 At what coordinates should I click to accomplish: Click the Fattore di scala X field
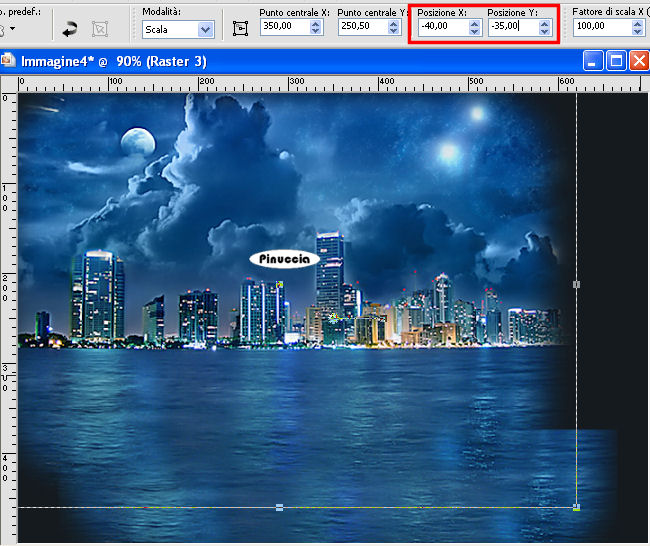point(603,27)
